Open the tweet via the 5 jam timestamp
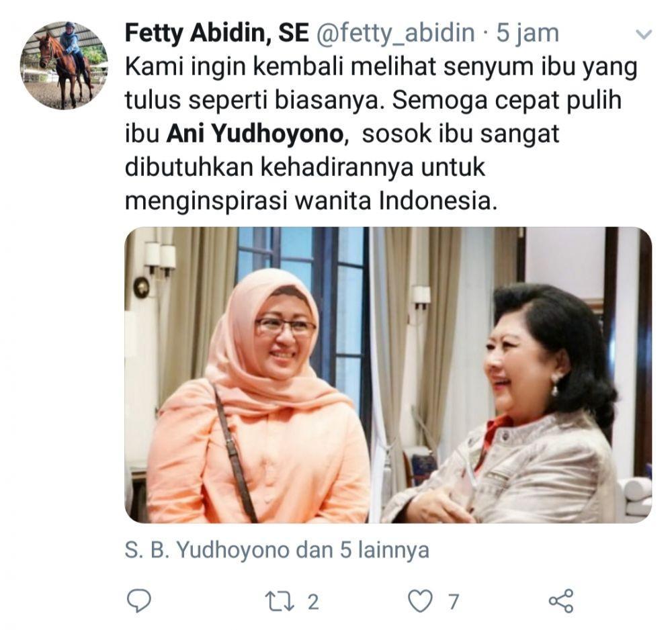The height and width of the screenshot is (630, 672). click(x=528, y=34)
